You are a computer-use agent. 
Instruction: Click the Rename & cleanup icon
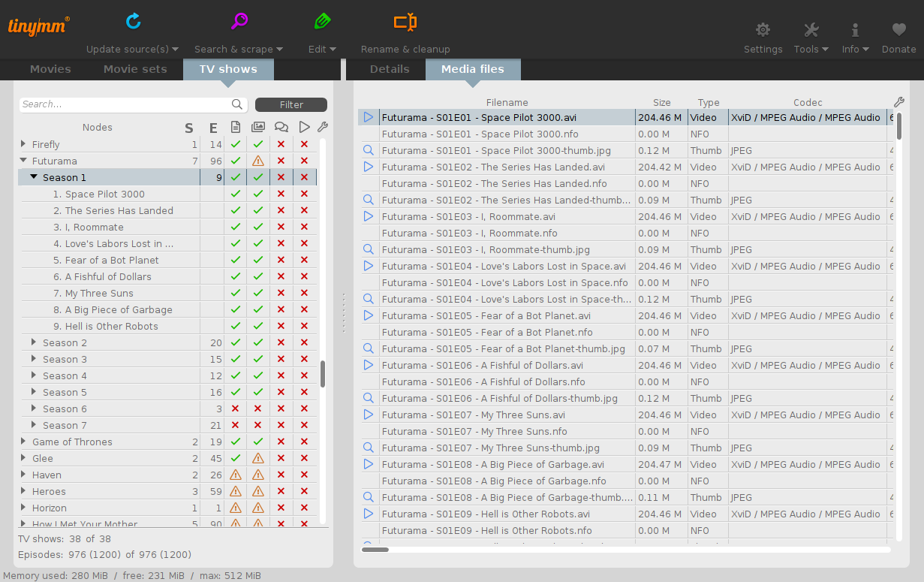coord(405,22)
